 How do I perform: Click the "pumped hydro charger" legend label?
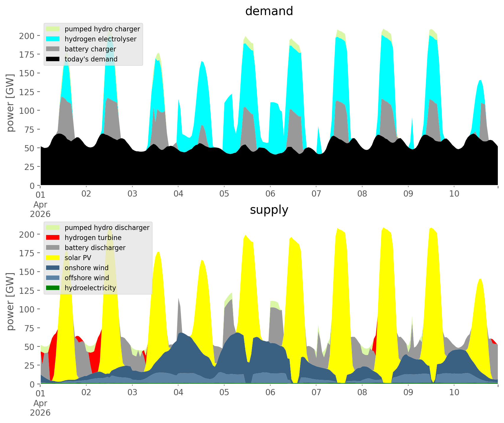[102, 29]
